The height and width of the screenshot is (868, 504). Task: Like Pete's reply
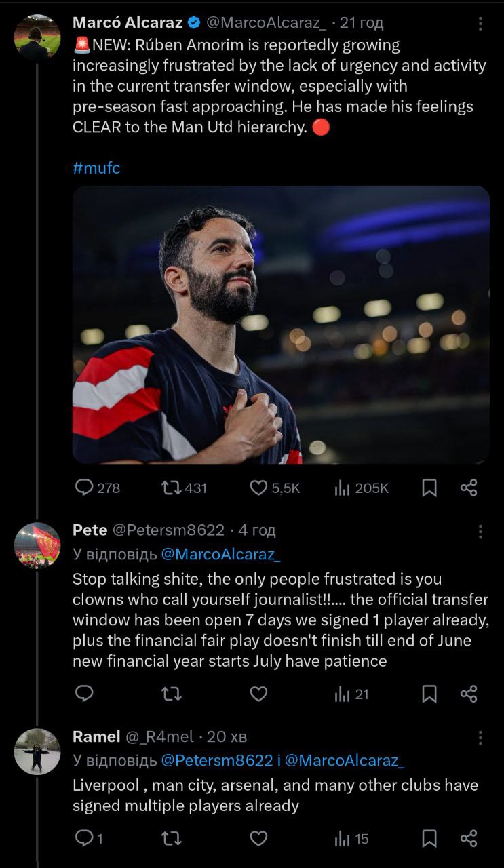[x=259, y=694]
